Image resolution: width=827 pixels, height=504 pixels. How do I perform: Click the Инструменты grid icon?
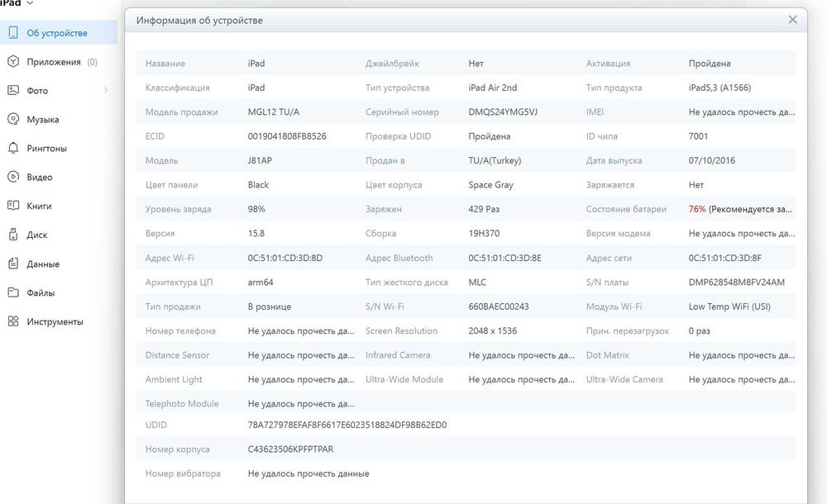tap(13, 321)
